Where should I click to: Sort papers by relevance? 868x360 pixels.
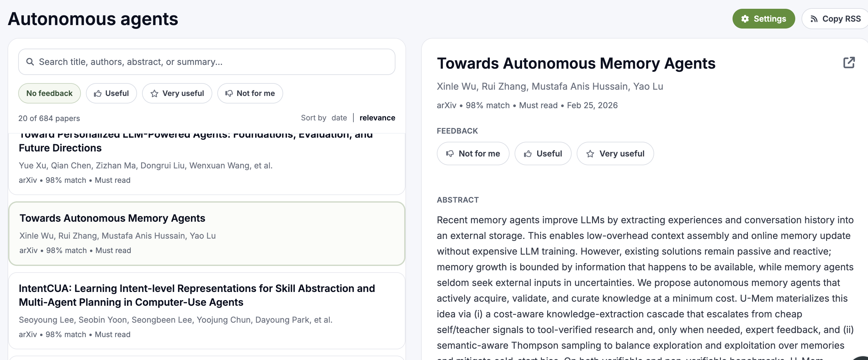[x=377, y=118]
